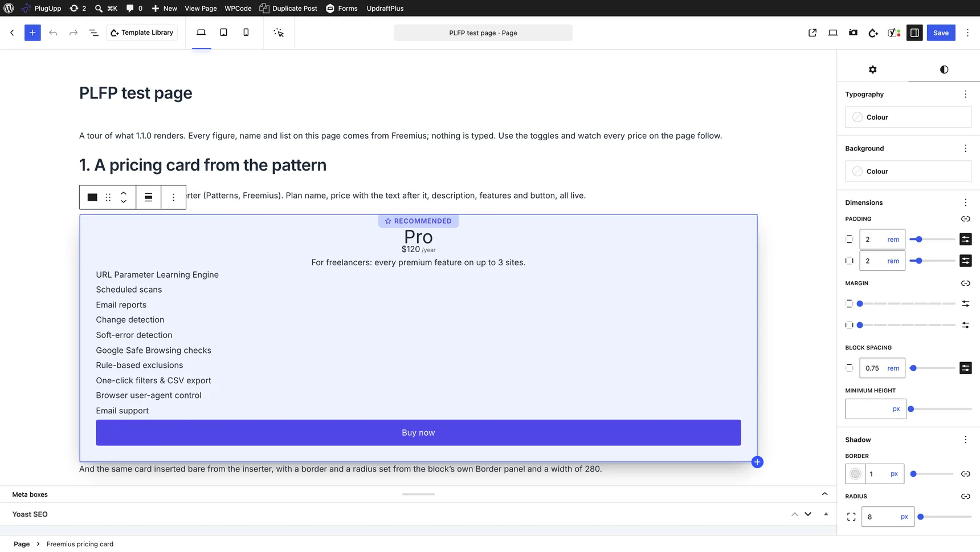Image resolution: width=980 pixels, height=552 pixels.
Task: Toggle custom size for vertical padding
Action: [x=965, y=240]
